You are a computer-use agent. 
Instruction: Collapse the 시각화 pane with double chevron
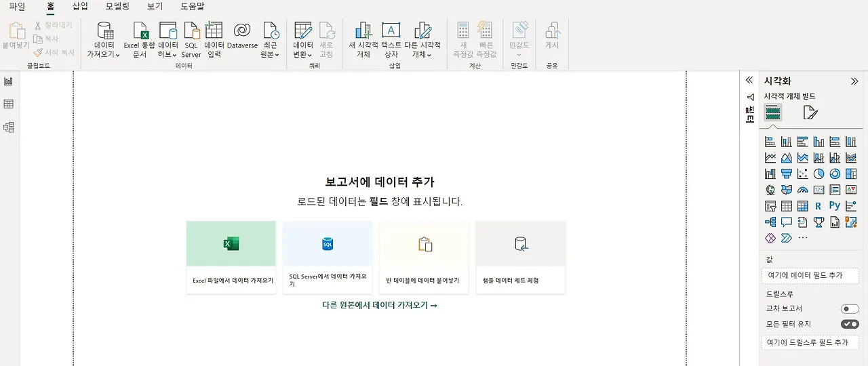coord(854,81)
